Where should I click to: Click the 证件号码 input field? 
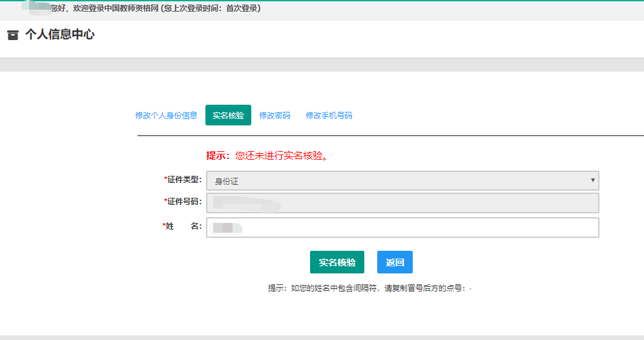pos(402,203)
